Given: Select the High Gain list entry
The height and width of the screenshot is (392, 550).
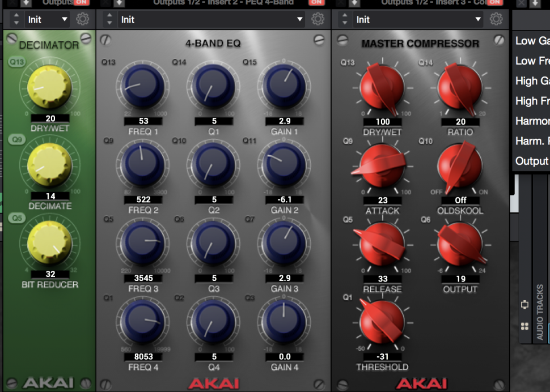Looking at the screenshot, I should [532, 81].
